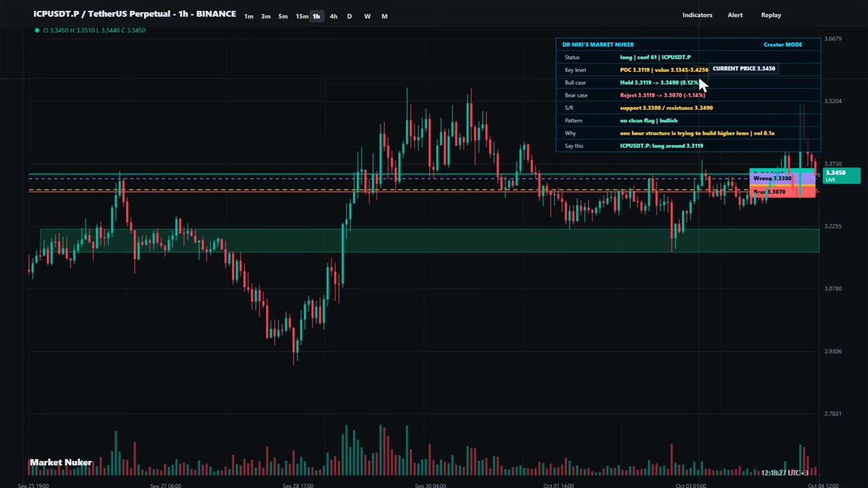This screenshot has height=488, width=868.
Task: Switch chart to 4h timeframe
Action: pyautogui.click(x=333, y=16)
